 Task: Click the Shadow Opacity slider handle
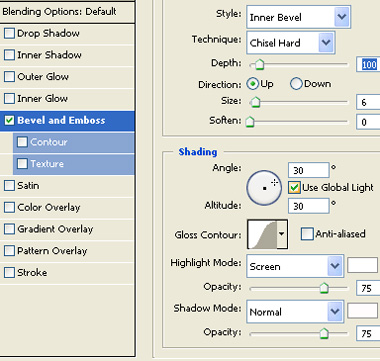(324, 333)
